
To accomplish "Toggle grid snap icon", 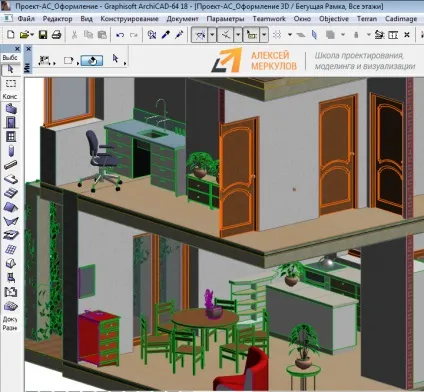I will tap(277, 34).
